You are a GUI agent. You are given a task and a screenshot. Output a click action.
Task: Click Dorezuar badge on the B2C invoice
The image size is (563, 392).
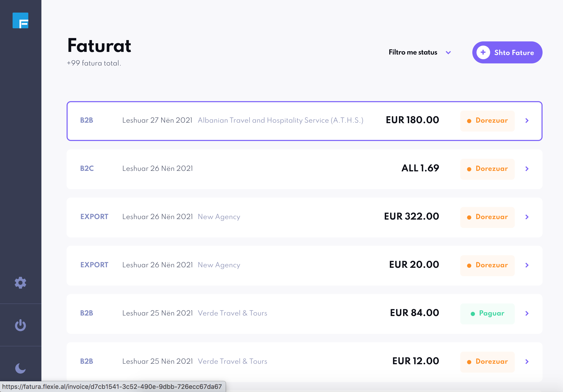[x=488, y=169]
